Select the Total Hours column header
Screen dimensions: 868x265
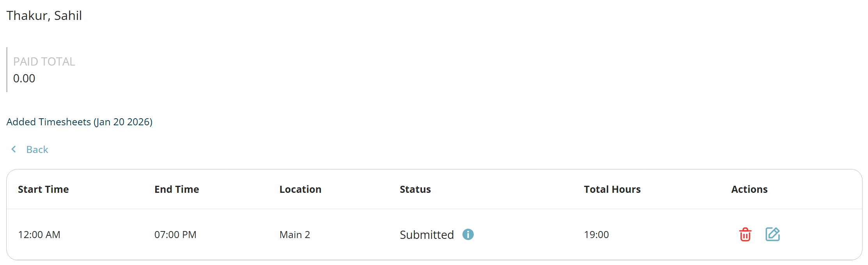point(612,189)
